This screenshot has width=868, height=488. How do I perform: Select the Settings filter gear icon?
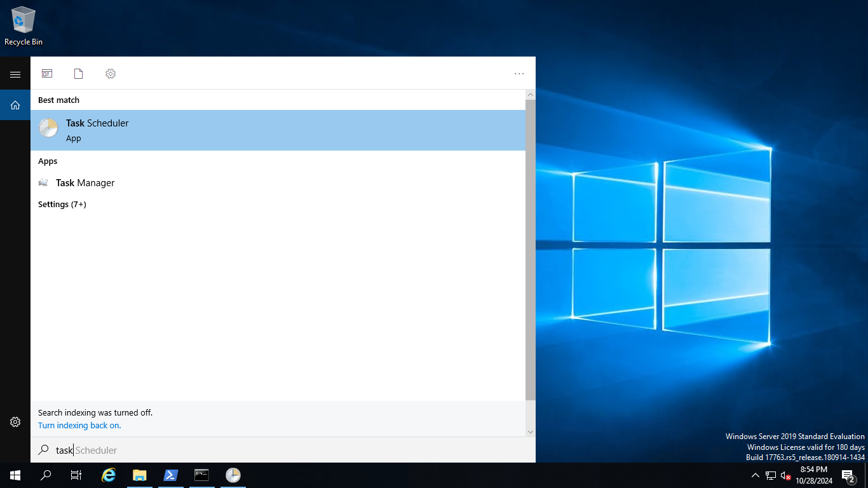click(111, 74)
